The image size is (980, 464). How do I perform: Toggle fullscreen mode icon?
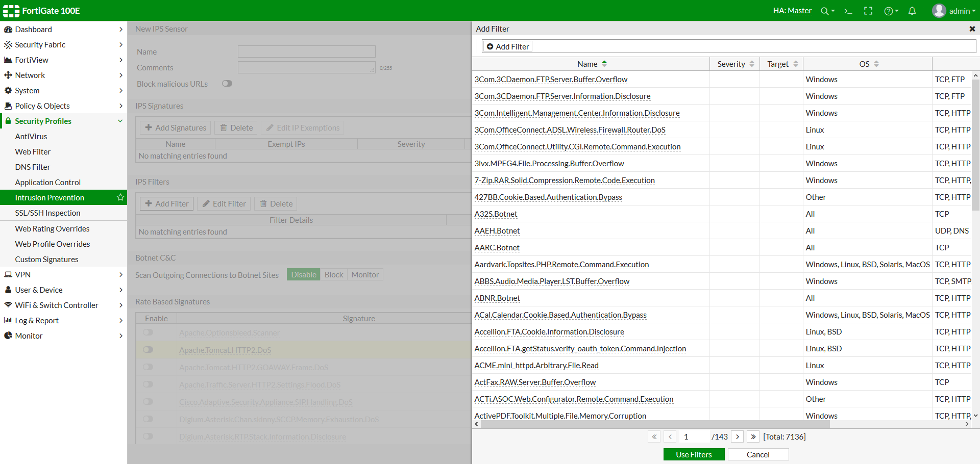[x=868, y=11]
